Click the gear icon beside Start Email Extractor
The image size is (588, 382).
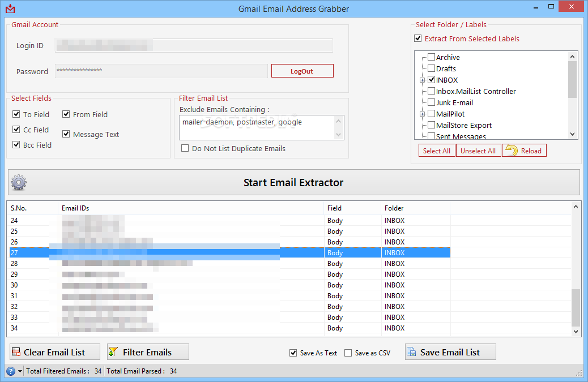(18, 182)
